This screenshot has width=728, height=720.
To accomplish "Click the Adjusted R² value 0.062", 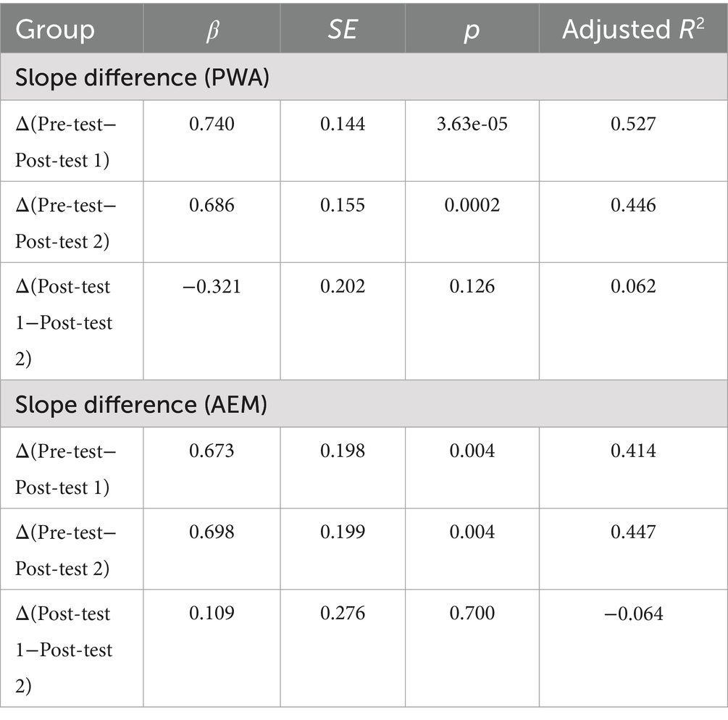I will click(x=633, y=286).
